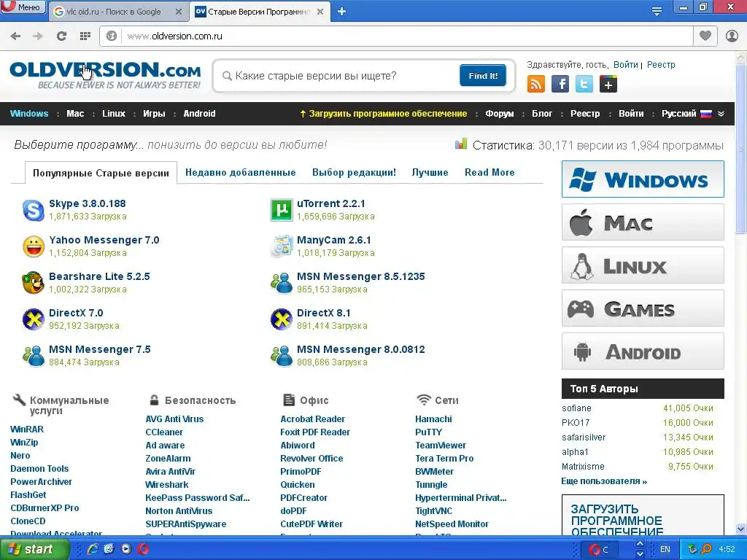747x560 pixels.
Task: Click the browser forward arrow
Action: coord(38,36)
